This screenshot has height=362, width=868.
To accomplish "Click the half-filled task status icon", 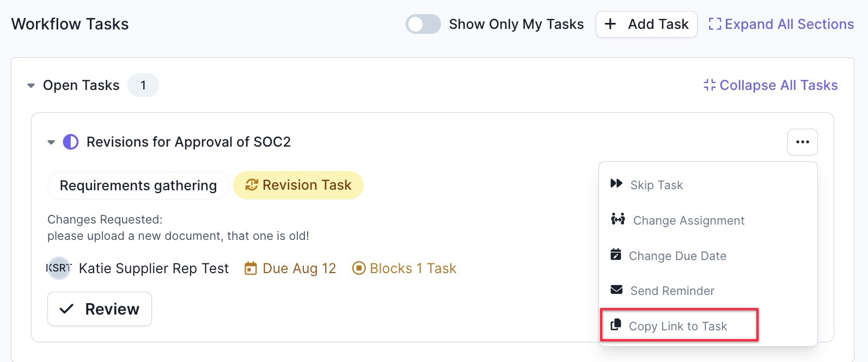I will click(x=71, y=142).
